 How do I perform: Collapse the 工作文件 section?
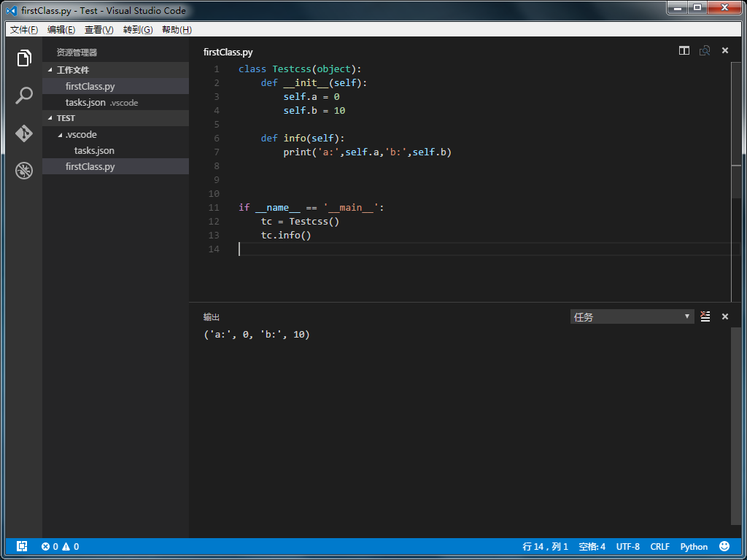pos(116,70)
